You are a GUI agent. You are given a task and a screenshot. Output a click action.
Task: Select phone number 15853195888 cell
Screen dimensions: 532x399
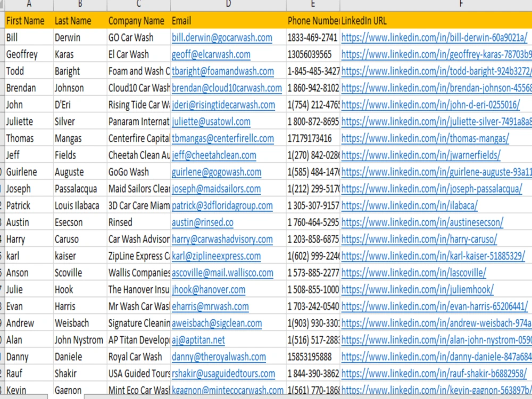(x=313, y=357)
